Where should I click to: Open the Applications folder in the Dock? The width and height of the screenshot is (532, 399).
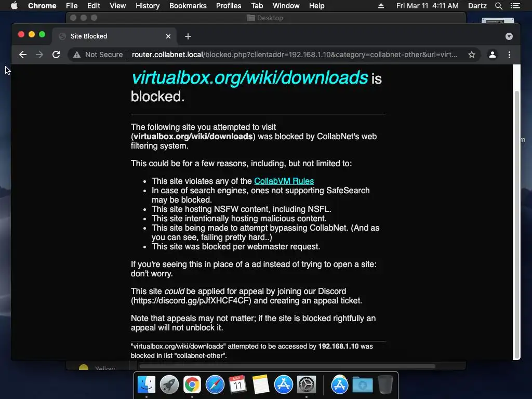pos(340,385)
